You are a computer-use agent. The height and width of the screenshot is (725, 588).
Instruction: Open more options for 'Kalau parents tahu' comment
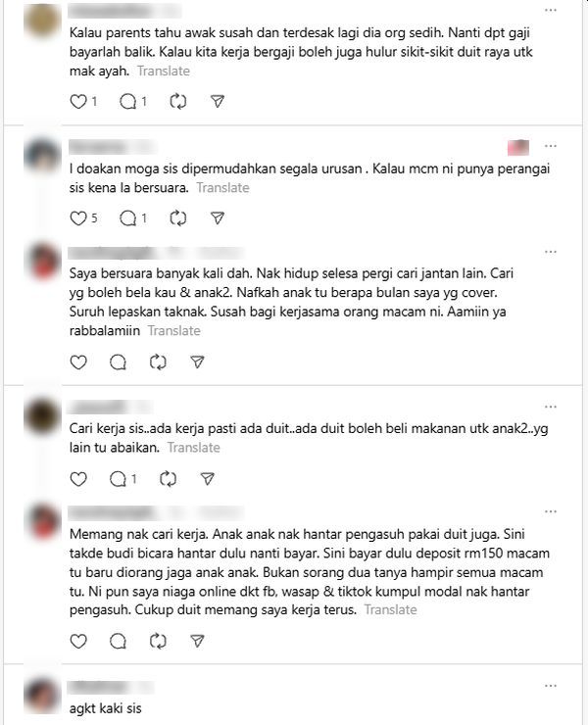pos(551,10)
